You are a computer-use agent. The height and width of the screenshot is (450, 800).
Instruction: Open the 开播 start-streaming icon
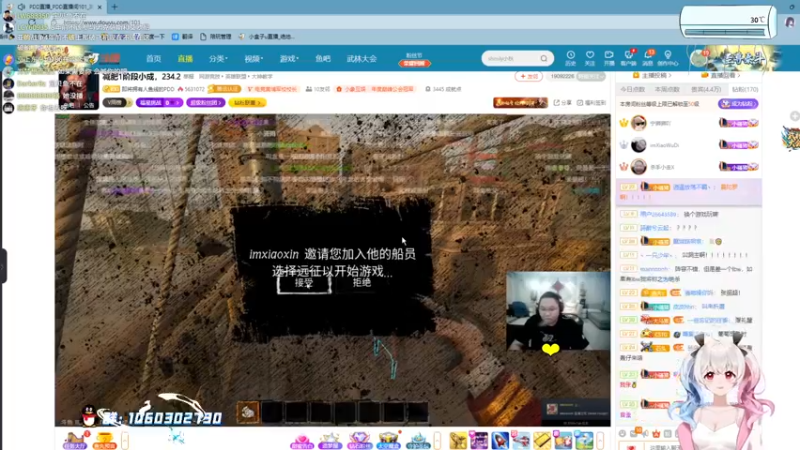[x=609, y=58]
